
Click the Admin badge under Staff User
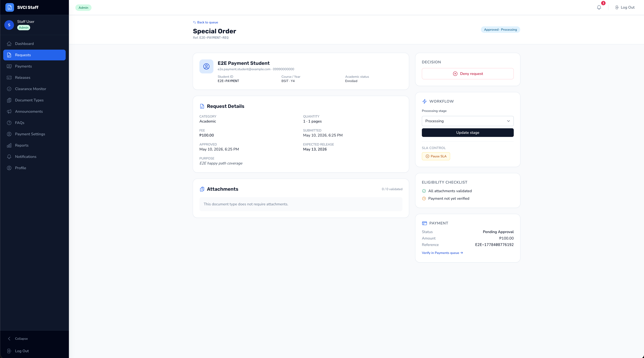click(24, 28)
